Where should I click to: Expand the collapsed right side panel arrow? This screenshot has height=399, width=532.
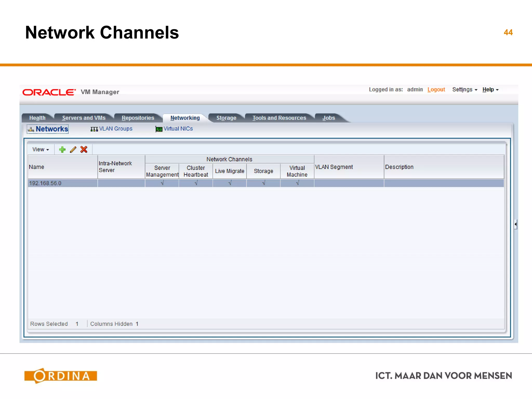pos(516,224)
